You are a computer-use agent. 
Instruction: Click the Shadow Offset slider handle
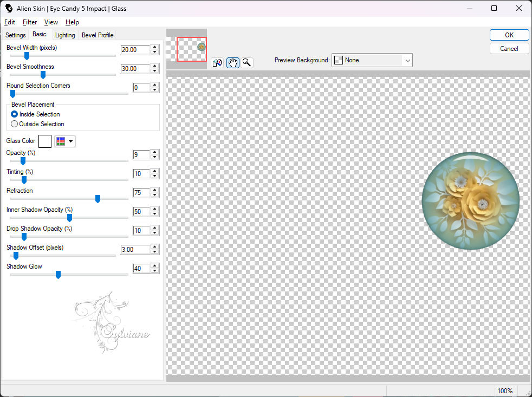[x=16, y=256]
